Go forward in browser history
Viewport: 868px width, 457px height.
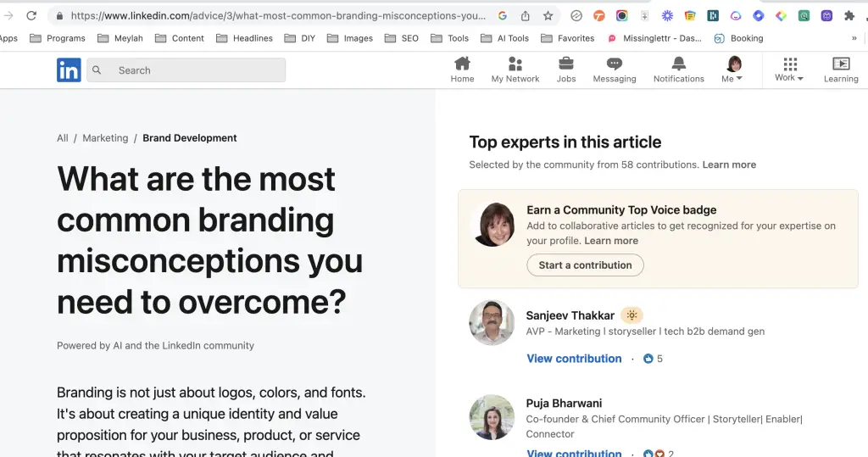coord(8,15)
